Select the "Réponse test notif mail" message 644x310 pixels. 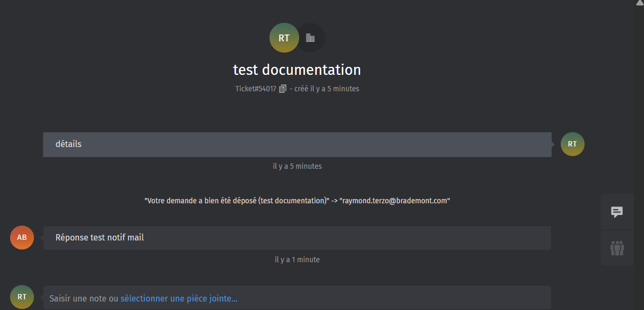[x=297, y=238]
